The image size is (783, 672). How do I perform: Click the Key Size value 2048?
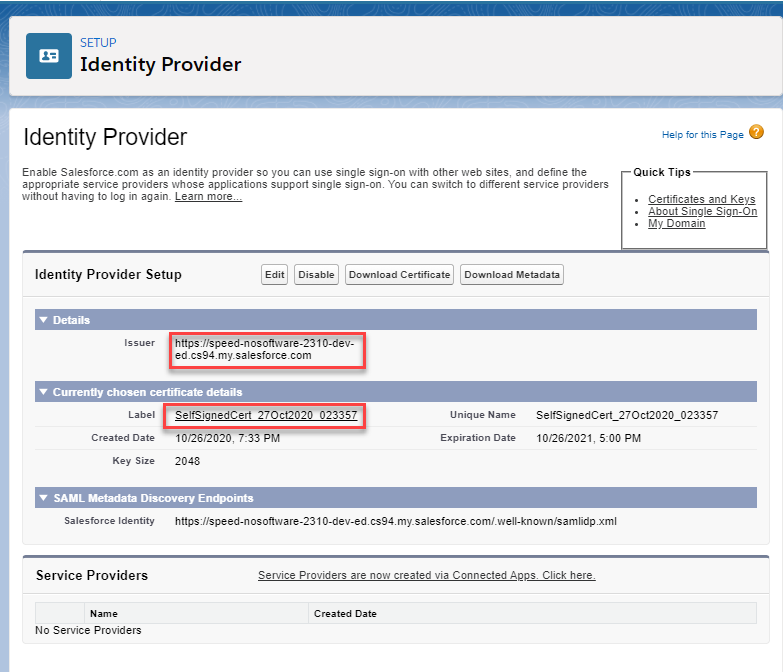coord(187,461)
